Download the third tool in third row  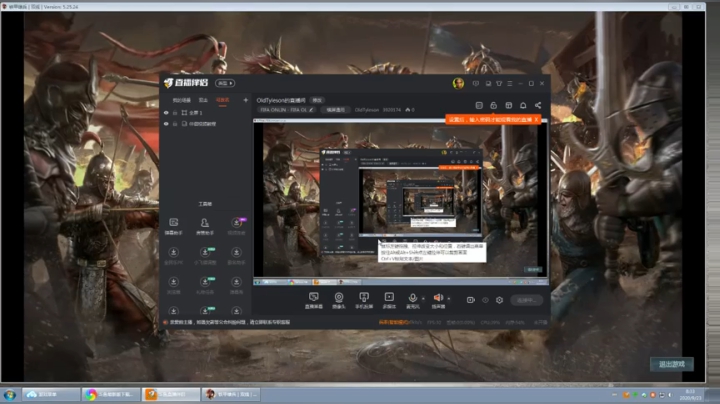point(236,285)
